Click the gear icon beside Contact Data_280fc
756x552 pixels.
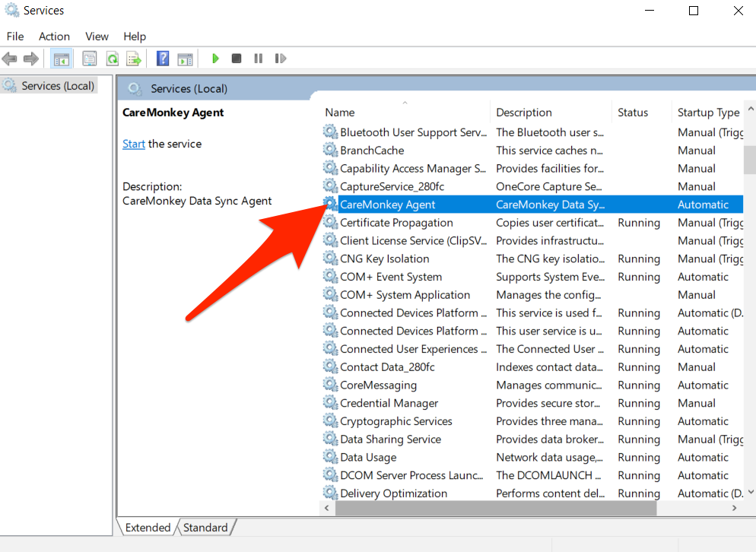pos(330,366)
